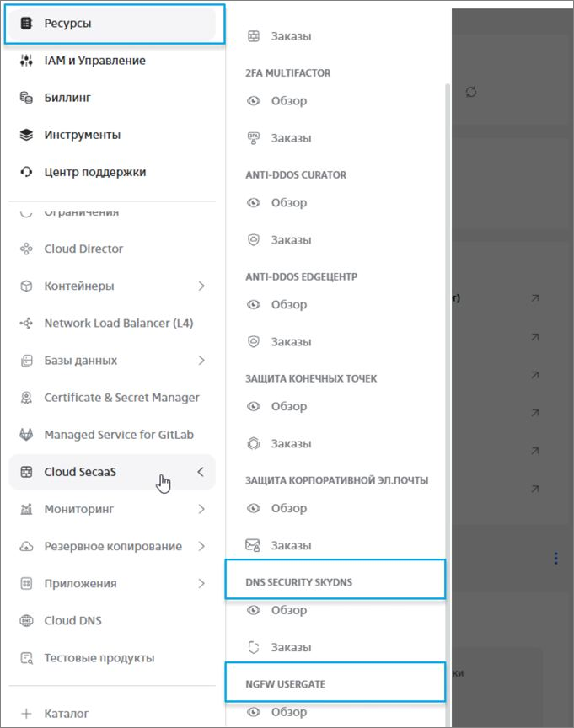The height and width of the screenshot is (728, 574).
Task: Expand the Мониторинг submenu chevron
Action: pos(201,509)
